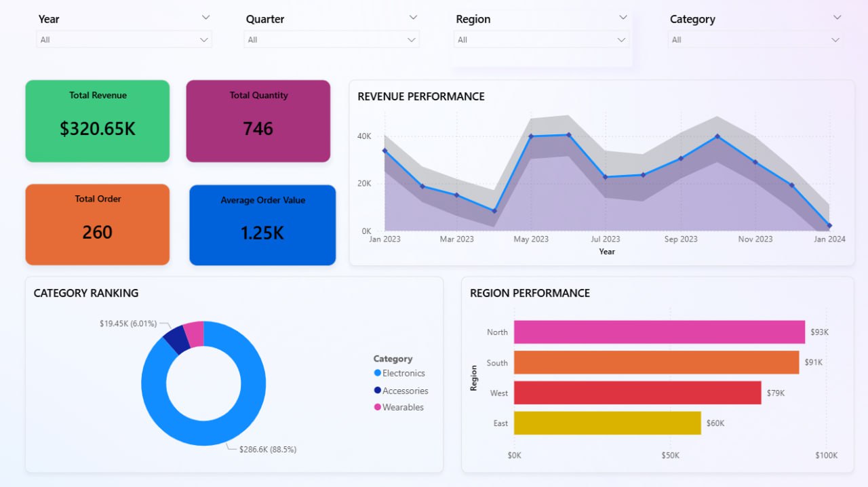
Task: Click the yellow East region bar
Action: click(x=607, y=423)
